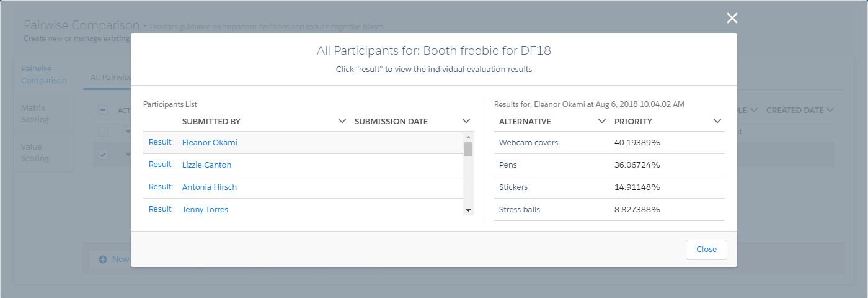Image resolution: width=868 pixels, height=298 pixels.
Task: Expand the Submission Date column menu
Action: tap(466, 121)
